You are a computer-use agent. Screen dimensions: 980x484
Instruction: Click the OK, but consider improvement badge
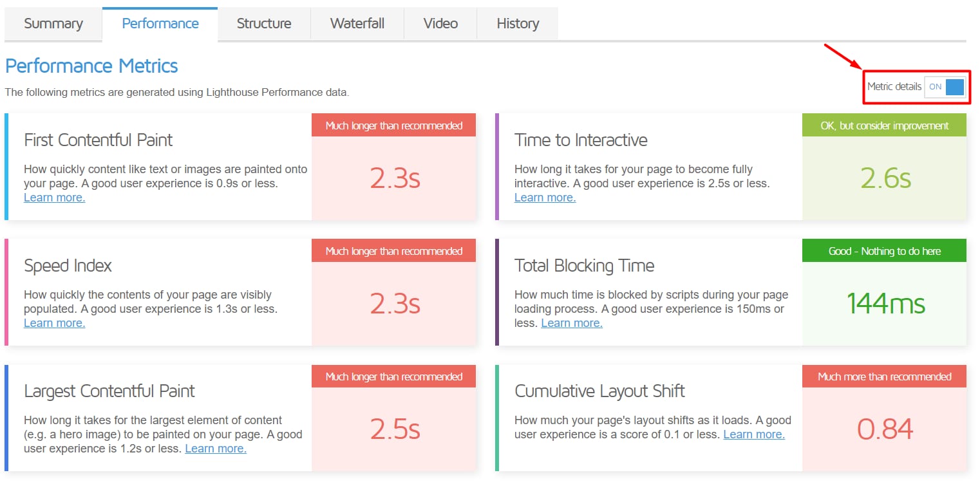pos(884,125)
